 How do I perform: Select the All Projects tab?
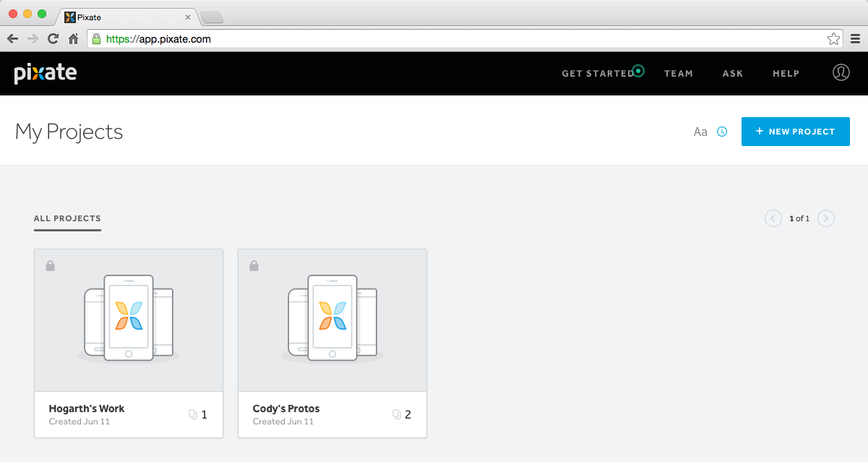[x=67, y=218]
